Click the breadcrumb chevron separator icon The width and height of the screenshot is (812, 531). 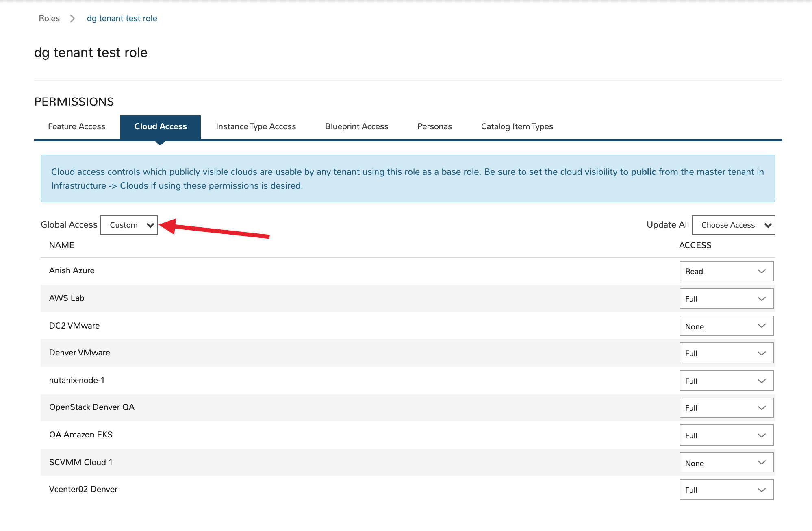tap(72, 19)
